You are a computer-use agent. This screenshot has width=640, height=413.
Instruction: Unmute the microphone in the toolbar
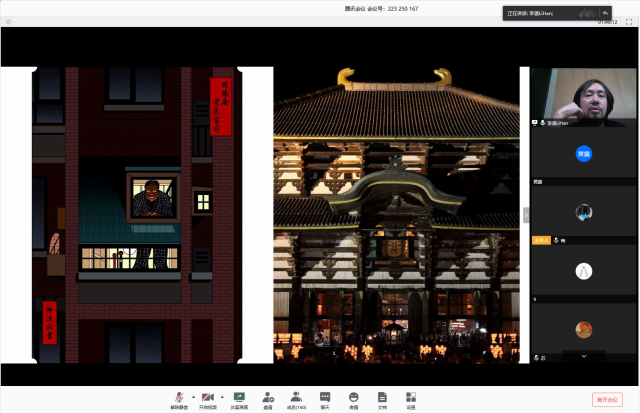coord(179,397)
